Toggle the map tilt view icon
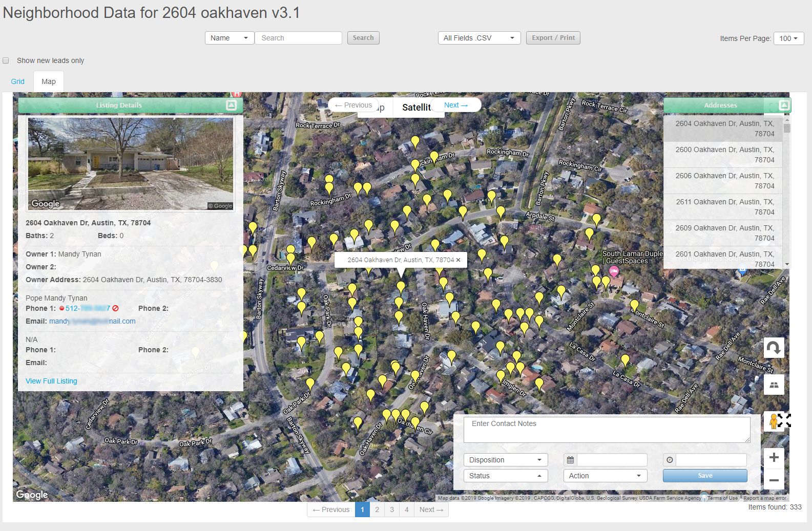This screenshot has width=812, height=531. coord(774,385)
